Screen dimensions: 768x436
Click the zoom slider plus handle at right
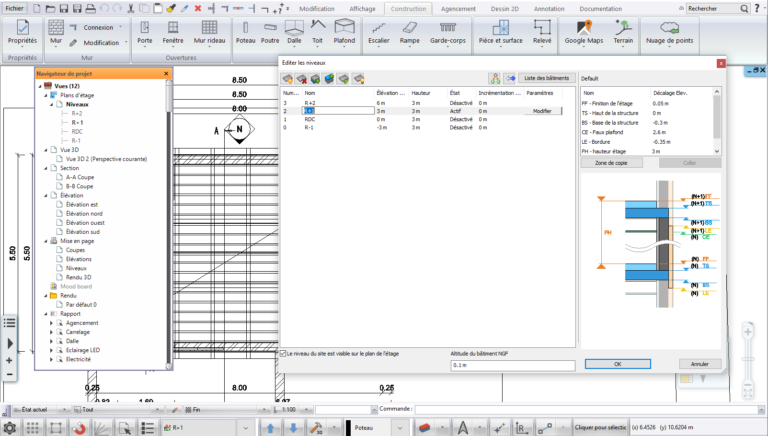[x=747, y=332]
